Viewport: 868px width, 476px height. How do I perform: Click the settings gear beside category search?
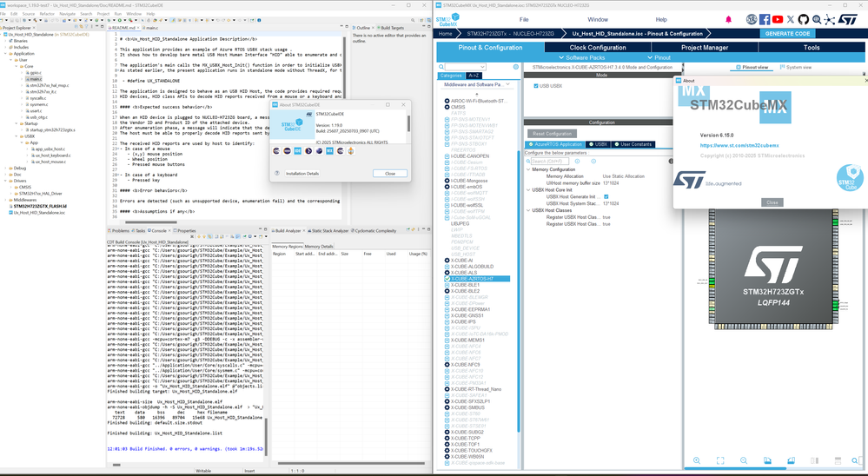coord(516,67)
